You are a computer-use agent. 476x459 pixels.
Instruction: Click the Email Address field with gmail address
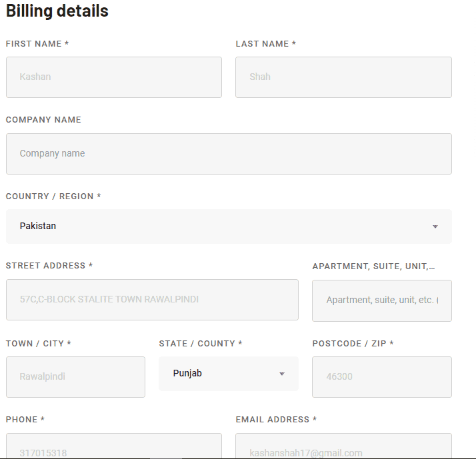(x=343, y=446)
